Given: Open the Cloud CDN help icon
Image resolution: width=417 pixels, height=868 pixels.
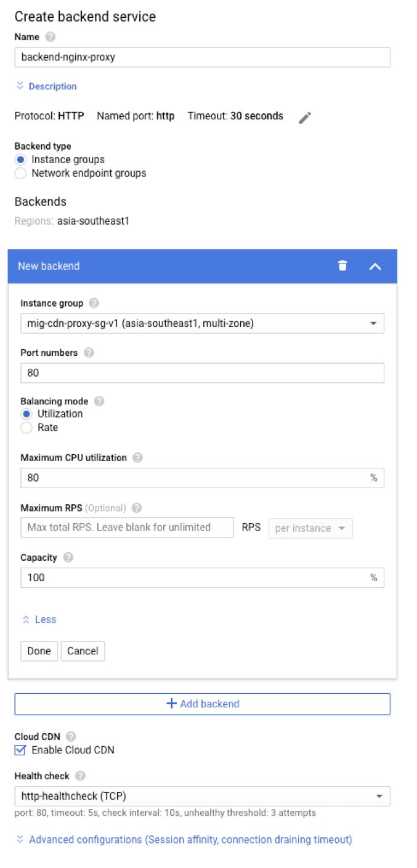Looking at the screenshot, I should click(x=71, y=737).
